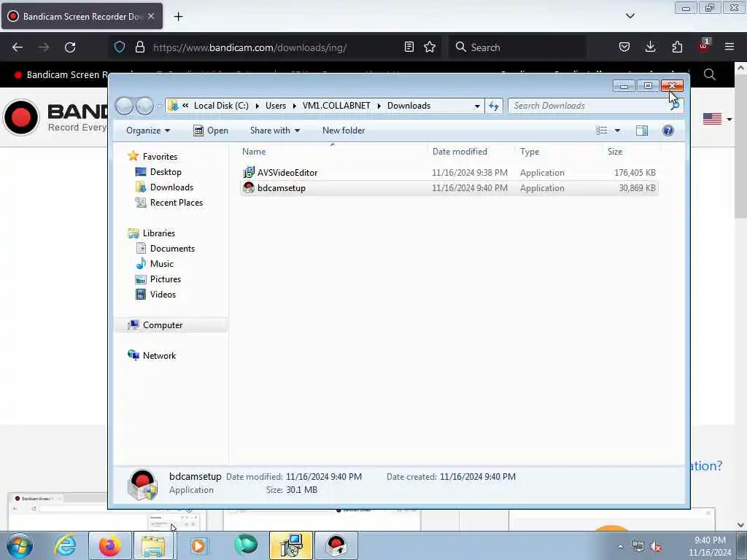Viewport: 747px width, 560px height.
Task: Open Recent Places in the sidebar
Action: [177, 203]
